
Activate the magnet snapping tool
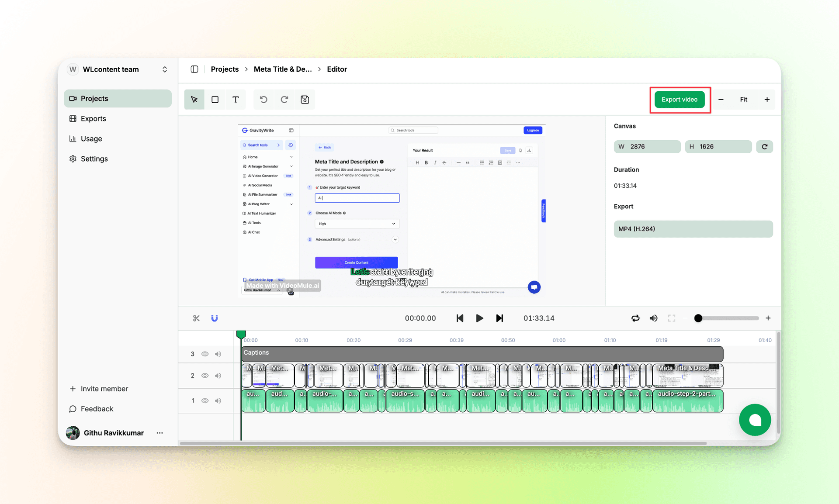click(214, 318)
